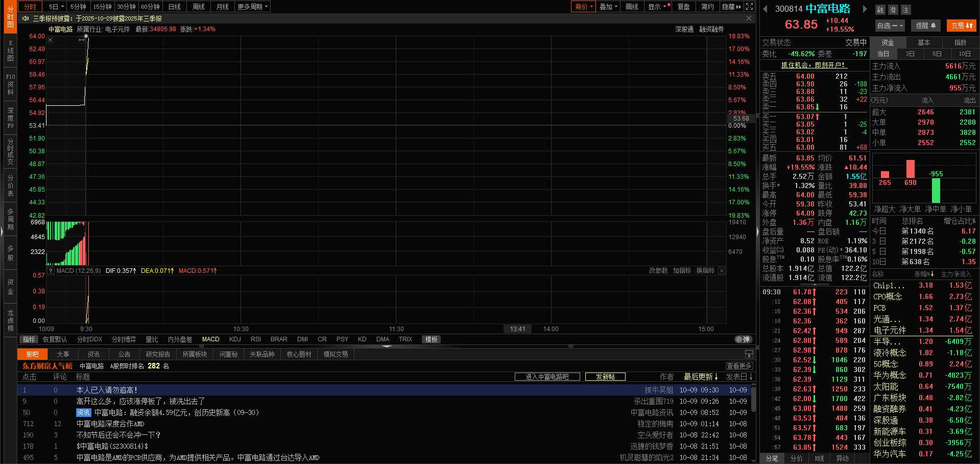
Task: Click the speaker announcement icon
Action: [x=26, y=18]
